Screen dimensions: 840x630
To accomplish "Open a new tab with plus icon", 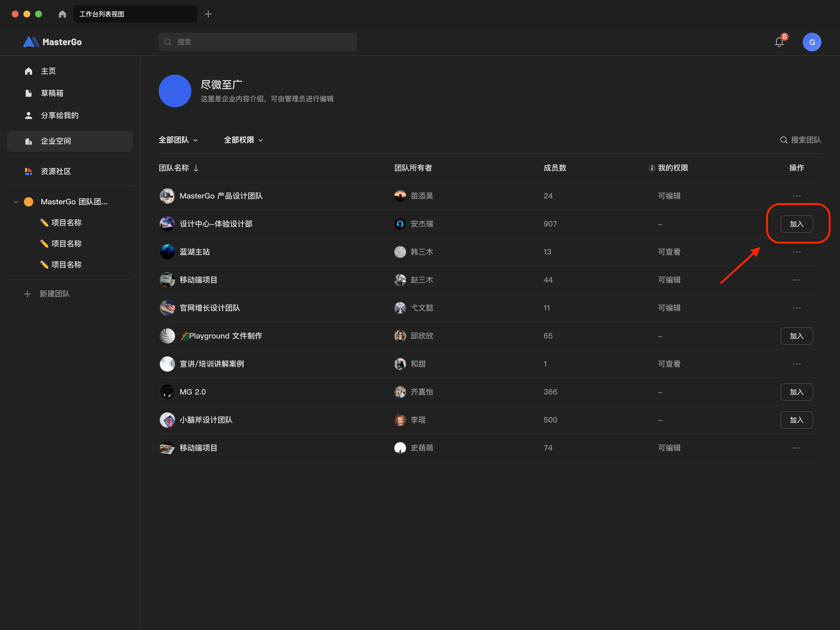I will [x=208, y=14].
